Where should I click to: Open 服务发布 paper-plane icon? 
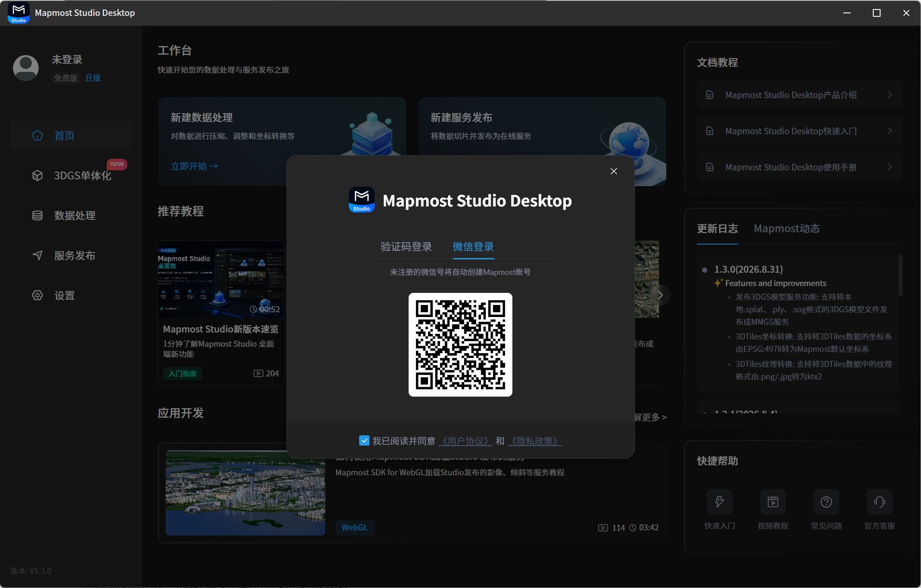[x=37, y=256]
